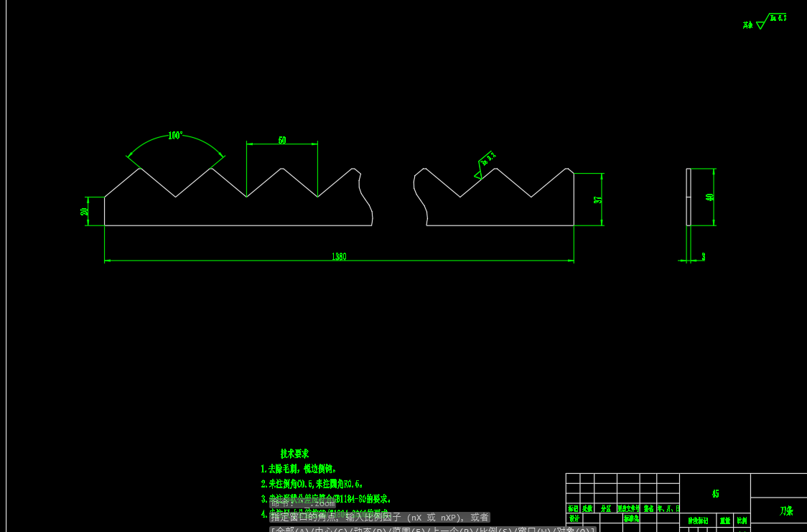
Task: Select the 技术要求 heading text
Action: [x=294, y=453]
